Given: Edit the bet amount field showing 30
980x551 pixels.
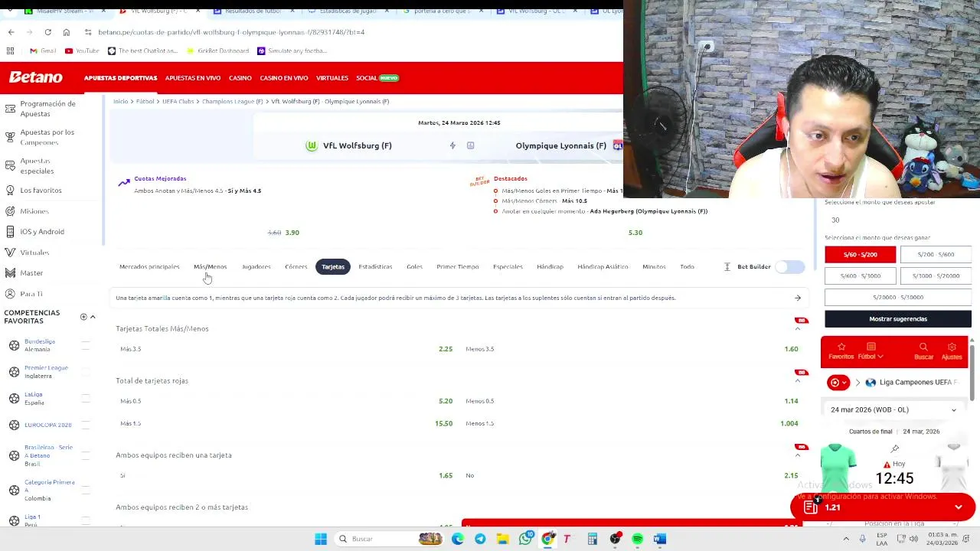Looking at the screenshot, I should point(897,220).
